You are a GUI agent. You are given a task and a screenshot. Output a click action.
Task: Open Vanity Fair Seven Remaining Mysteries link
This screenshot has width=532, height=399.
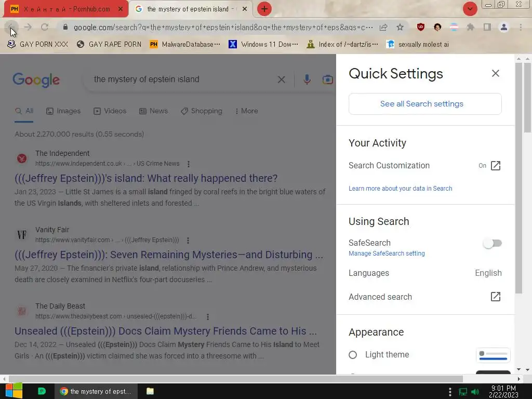pyautogui.click(x=169, y=255)
